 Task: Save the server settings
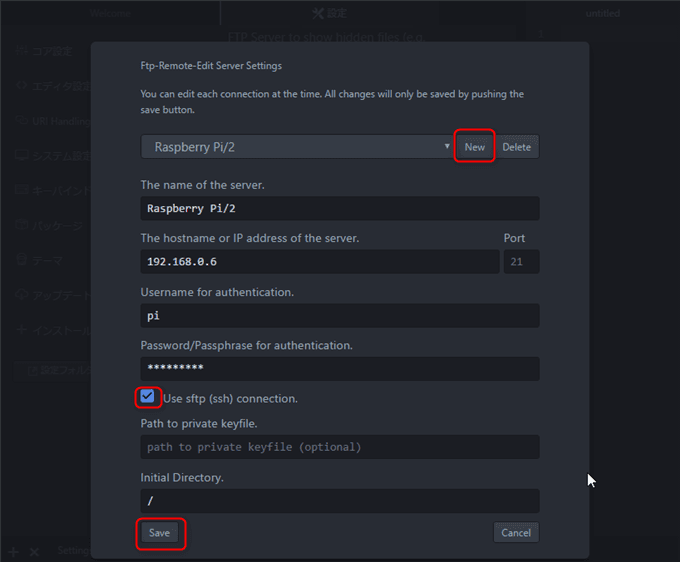click(x=159, y=533)
